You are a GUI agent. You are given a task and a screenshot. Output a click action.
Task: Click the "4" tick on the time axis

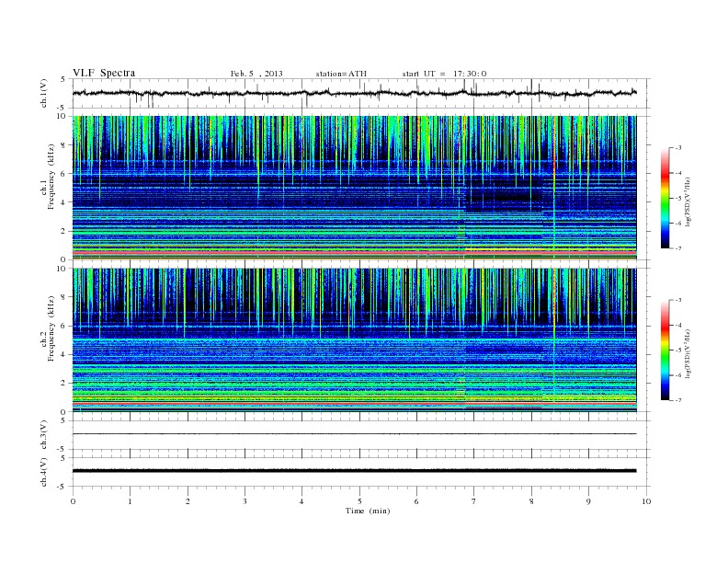point(301,501)
